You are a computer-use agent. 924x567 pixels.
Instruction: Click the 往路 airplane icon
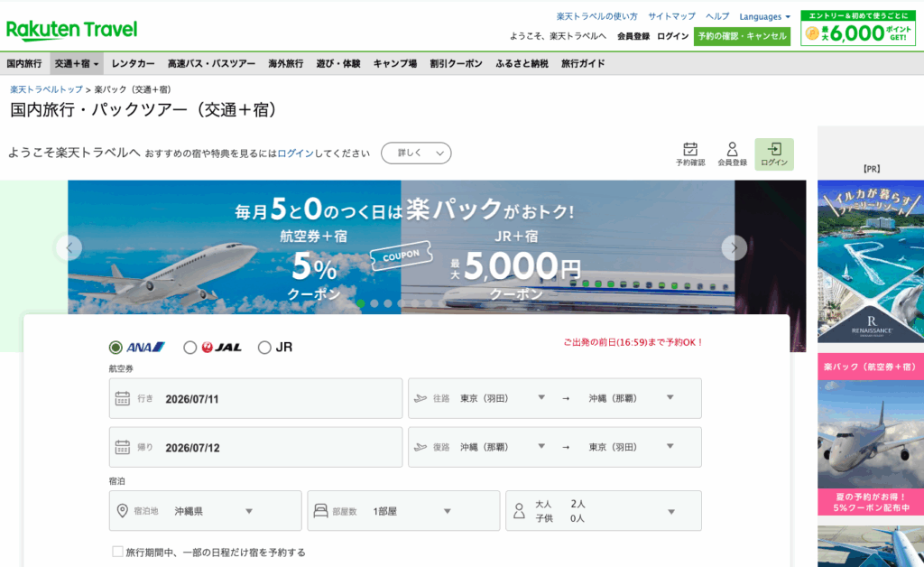click(420, 398)
